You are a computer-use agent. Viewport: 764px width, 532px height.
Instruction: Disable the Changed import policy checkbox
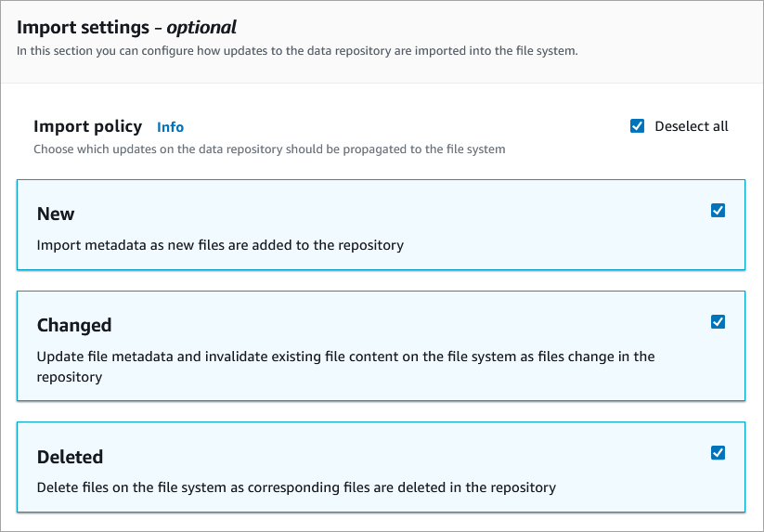718,322
